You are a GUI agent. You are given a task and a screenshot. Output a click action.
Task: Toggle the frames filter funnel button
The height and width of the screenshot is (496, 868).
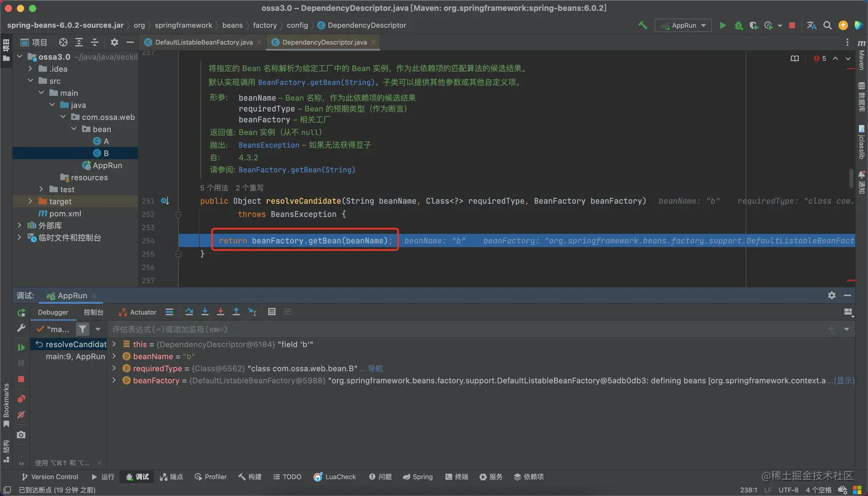83,329
